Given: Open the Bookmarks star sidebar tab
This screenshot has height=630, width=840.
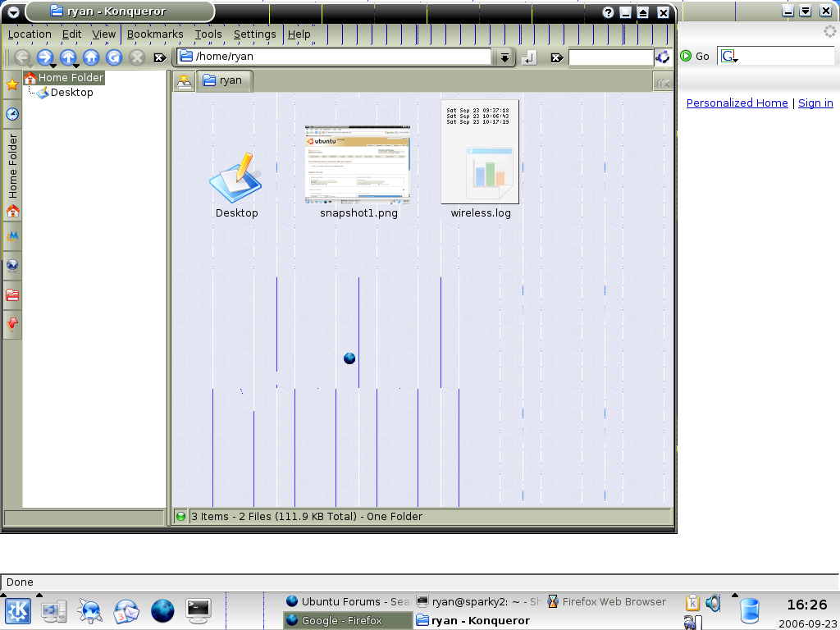Looking at the screenshot, I should [x=12, y=84].
